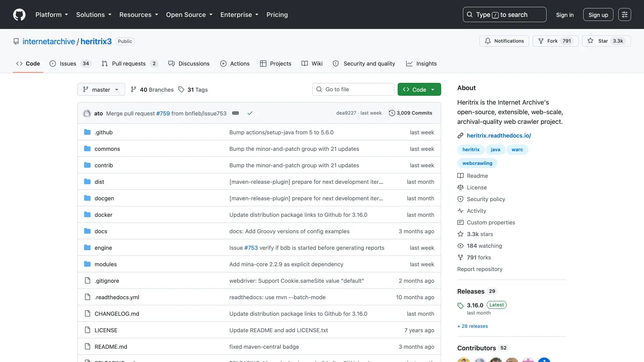
Task: Expand the commit message ellipsis icon
Action: [x=235, y=113]
